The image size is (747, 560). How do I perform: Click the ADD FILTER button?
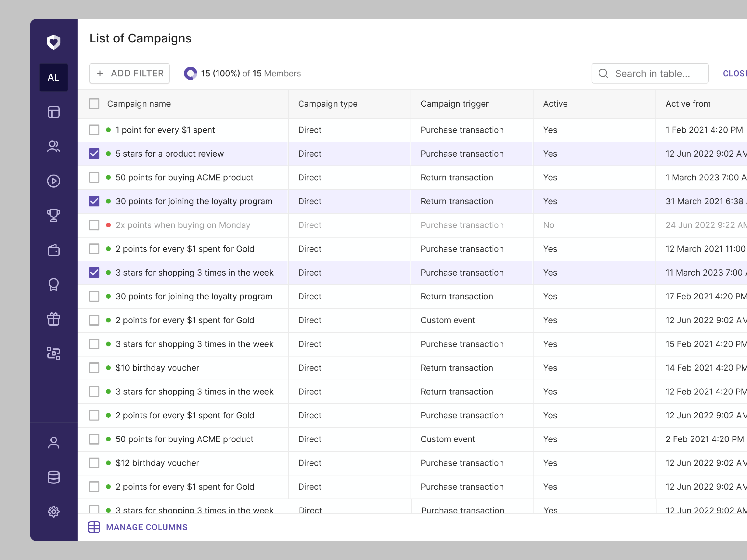pyautogui.click(x=129, y=73)
